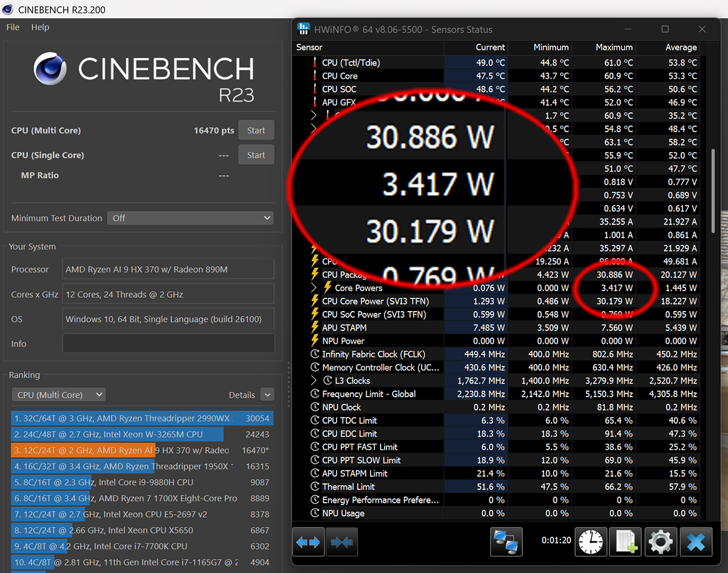This screenshot has width=728, height=573.
Task: Click lightning icon beside CPU SoC Power
Action: point(315,314)
